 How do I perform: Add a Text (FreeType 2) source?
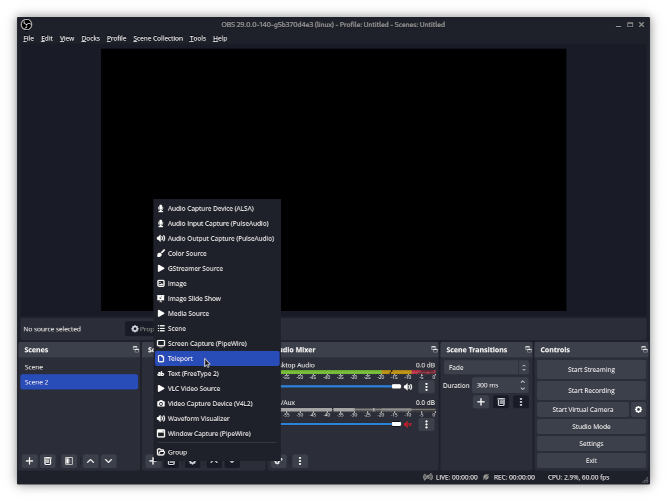[217, 373]
